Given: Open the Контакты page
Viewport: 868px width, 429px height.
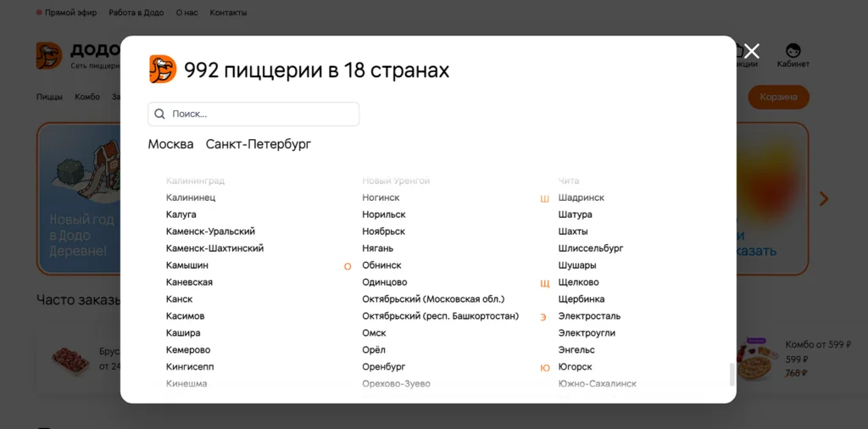Looking at the screenshot, I should pos(228,13).
